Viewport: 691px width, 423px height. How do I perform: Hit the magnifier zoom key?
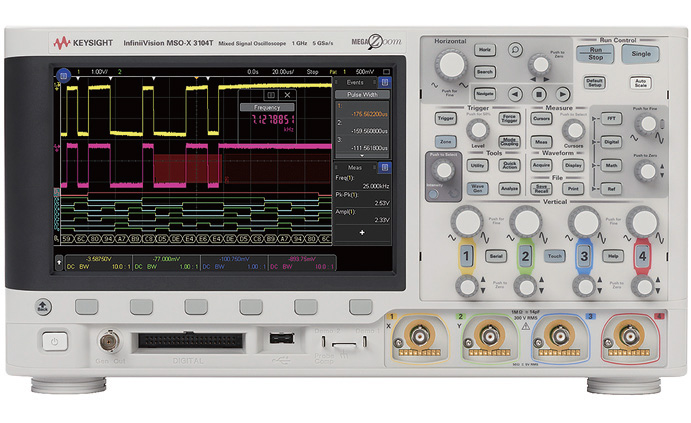pos(515,49)
